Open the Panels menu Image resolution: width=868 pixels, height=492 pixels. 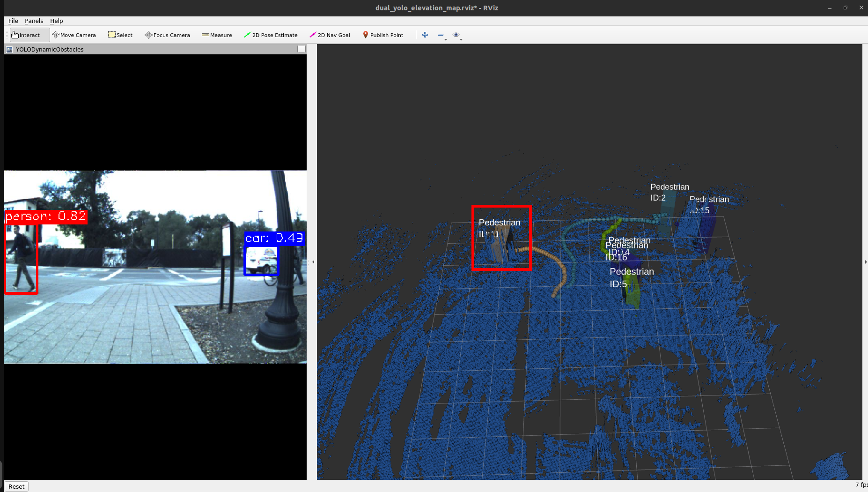[34, 21]
